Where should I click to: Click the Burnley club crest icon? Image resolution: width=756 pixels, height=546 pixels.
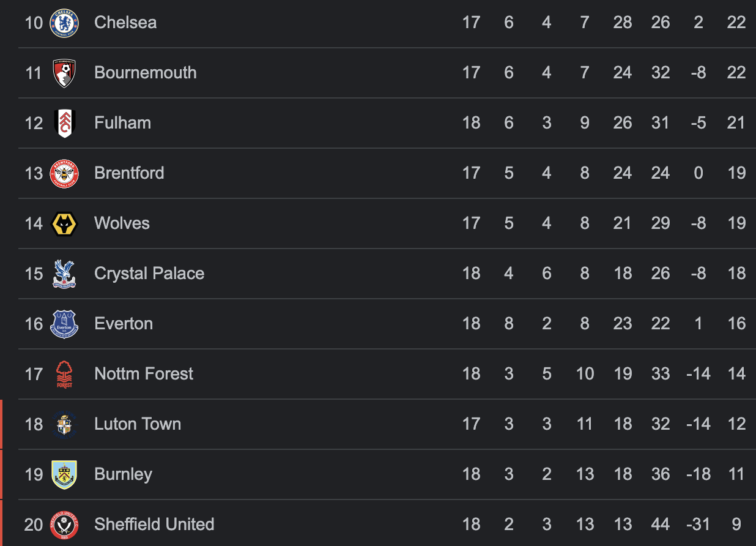click(x=64, y=474)
